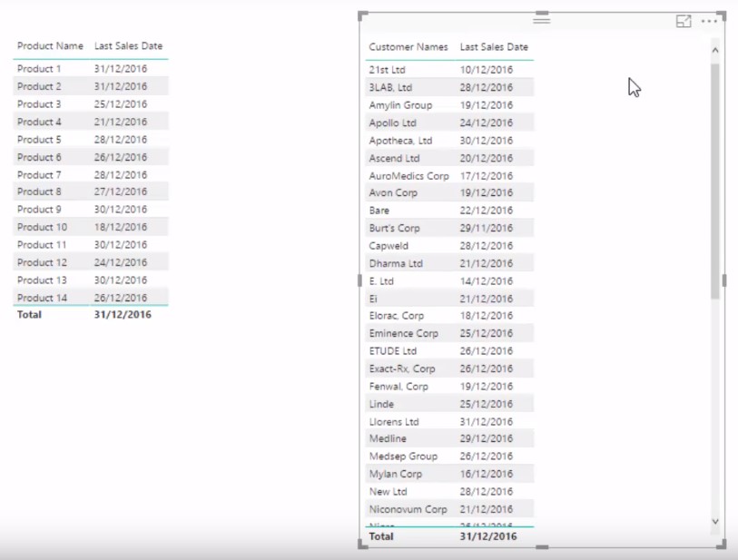Click product table total date 31/12/2016
This screenshot has width=738, height=560.
click(123, 315)
